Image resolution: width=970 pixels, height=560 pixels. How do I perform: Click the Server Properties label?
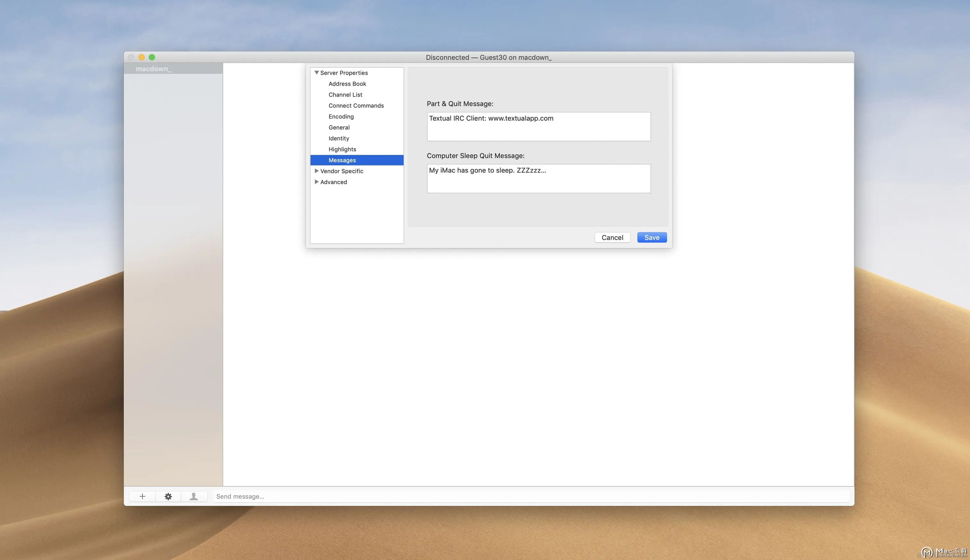[344, 73]
